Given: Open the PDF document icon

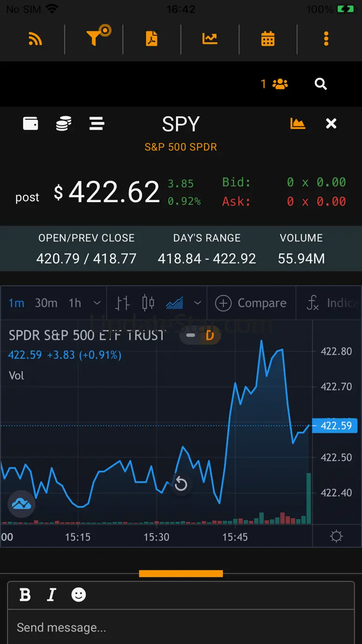Looking at the screenshot, I should pyautogui.click(x=152, y=39).
